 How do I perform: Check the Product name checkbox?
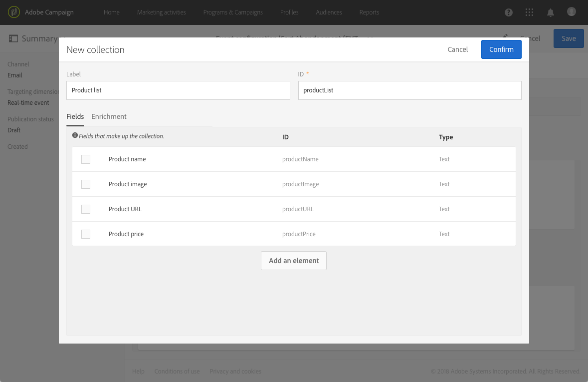coord(86,159)
